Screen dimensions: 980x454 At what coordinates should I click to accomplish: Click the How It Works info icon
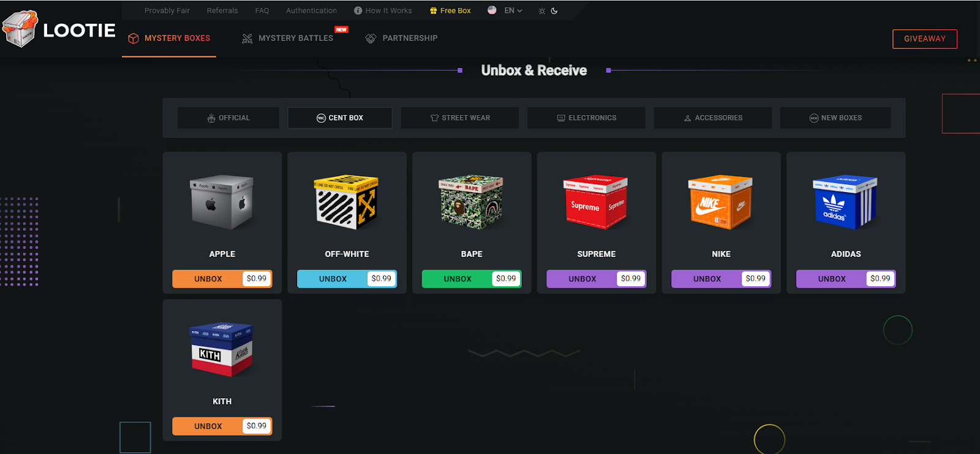tap(358, 10)
